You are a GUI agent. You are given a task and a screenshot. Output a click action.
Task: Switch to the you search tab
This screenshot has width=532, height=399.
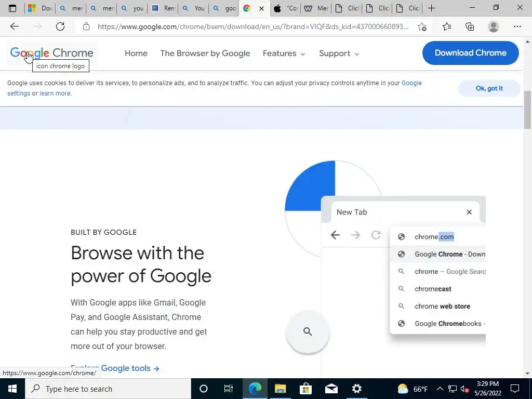click(132, 8)
